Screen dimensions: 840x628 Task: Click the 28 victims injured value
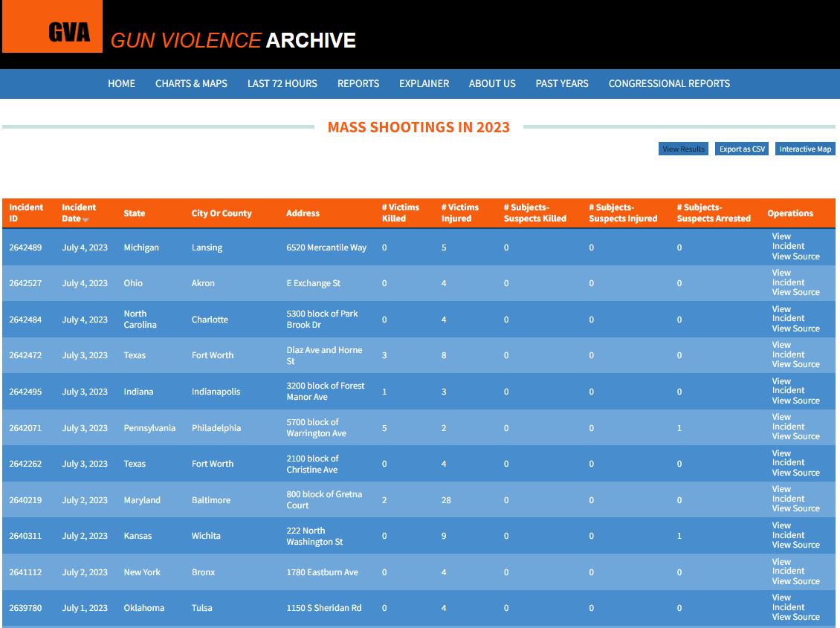pyautogui.click(x=446, y=500)
